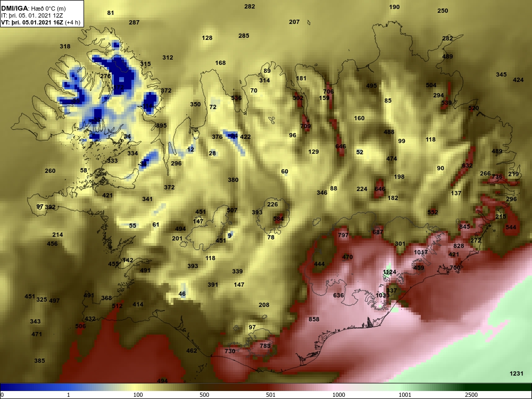Click the '2500' label on the color scale
This screenshot has height=399, width=532.
(471, 395)
